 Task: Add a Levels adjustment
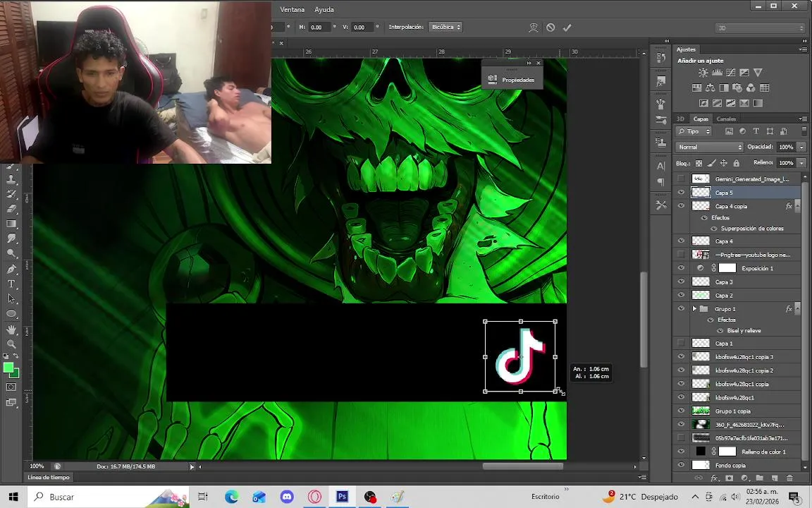[717, 73]
